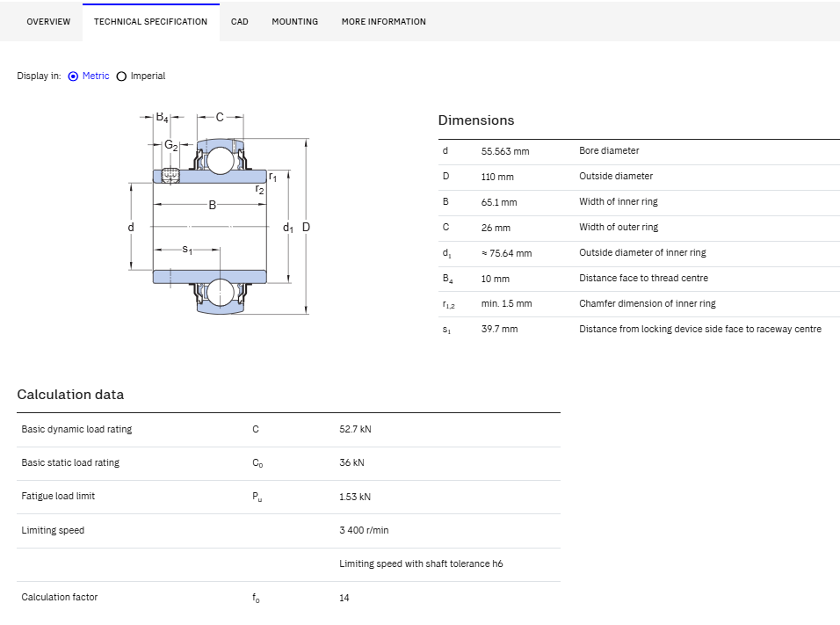Click the bore diameter value 55.563 mm
Viewport: 840px width, 625px height.
(x=504, y=151)
